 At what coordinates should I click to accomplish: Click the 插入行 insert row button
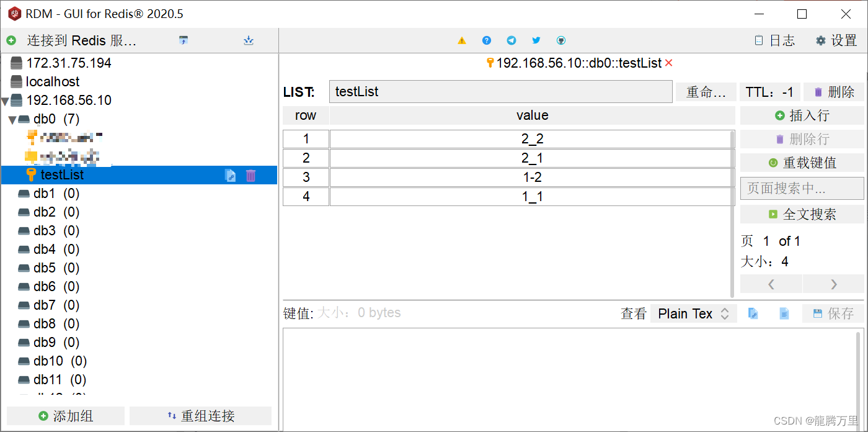[x=802, y=115]
